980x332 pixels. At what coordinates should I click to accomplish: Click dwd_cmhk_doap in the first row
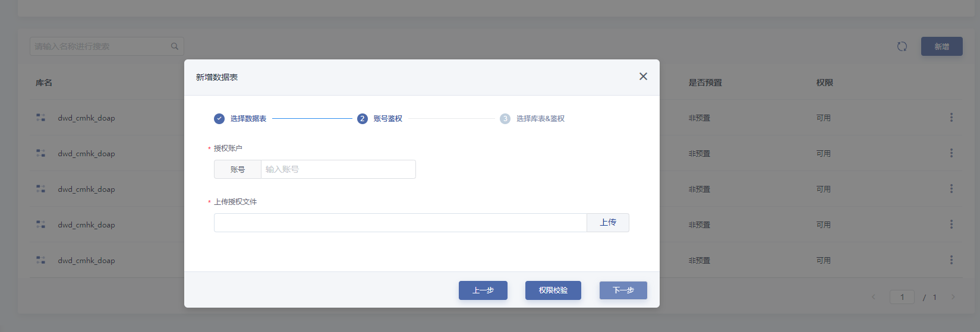pos(86,118)
